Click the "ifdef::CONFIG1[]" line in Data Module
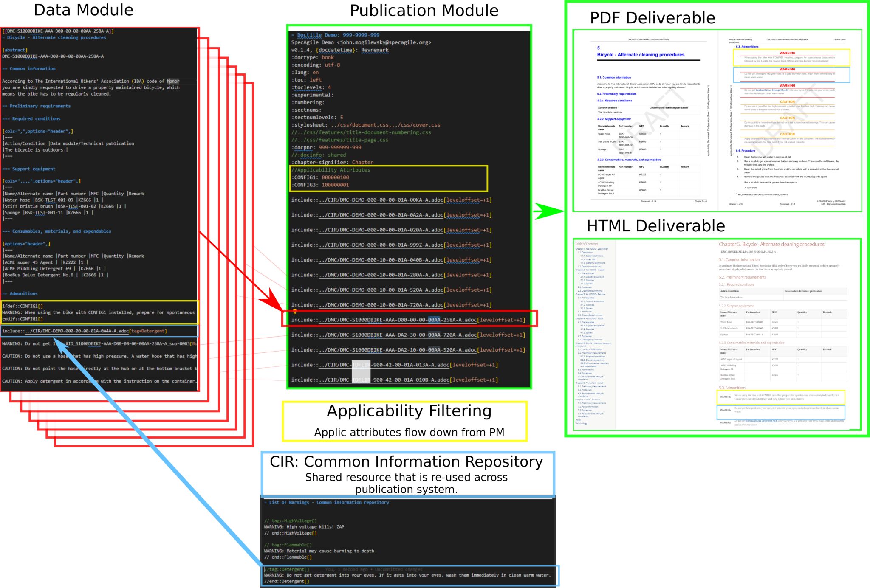 pos(23,306)
